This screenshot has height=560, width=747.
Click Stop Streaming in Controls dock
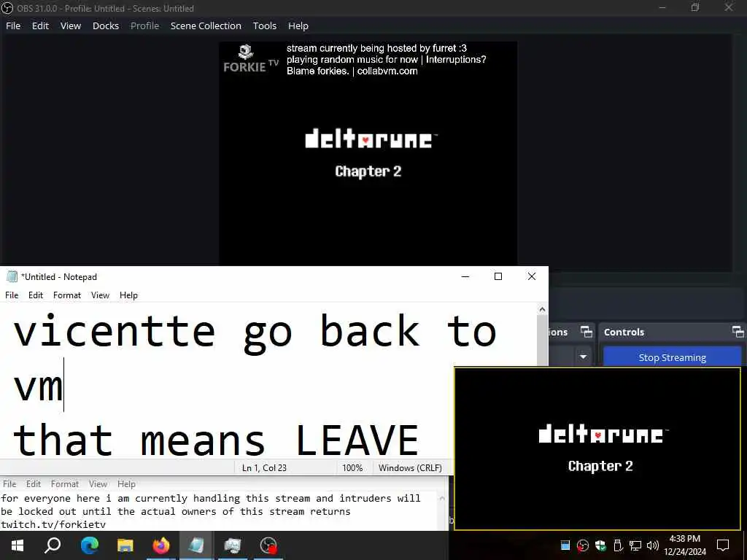(672, 357)
